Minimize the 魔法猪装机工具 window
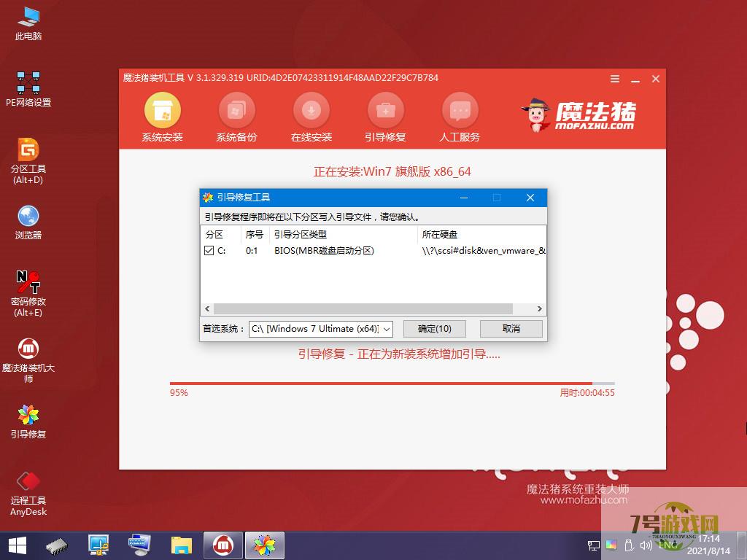Viewport: 747px width, 560px height. pos(635,79)
